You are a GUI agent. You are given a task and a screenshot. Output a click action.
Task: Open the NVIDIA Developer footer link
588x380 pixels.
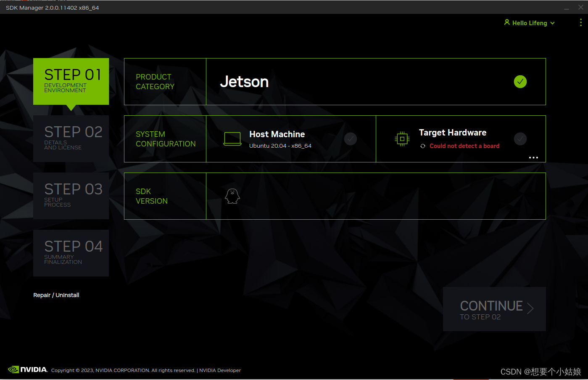[x=220, y=370]
